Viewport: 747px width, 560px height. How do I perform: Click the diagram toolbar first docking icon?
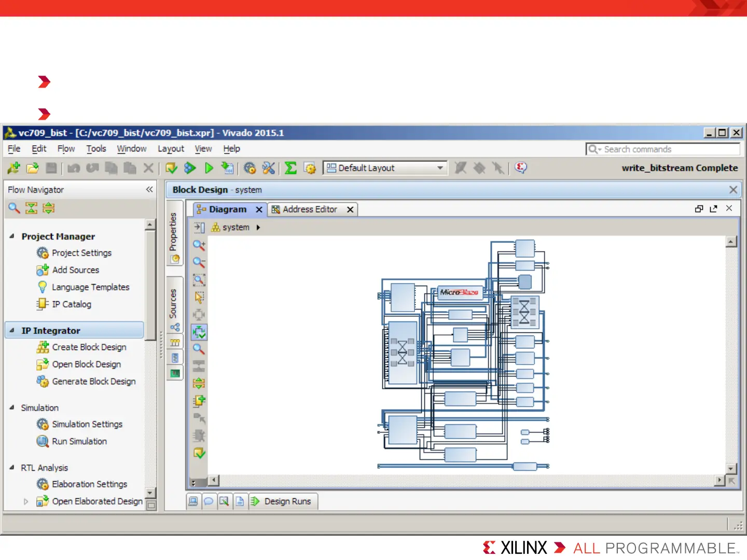(199, 227)
